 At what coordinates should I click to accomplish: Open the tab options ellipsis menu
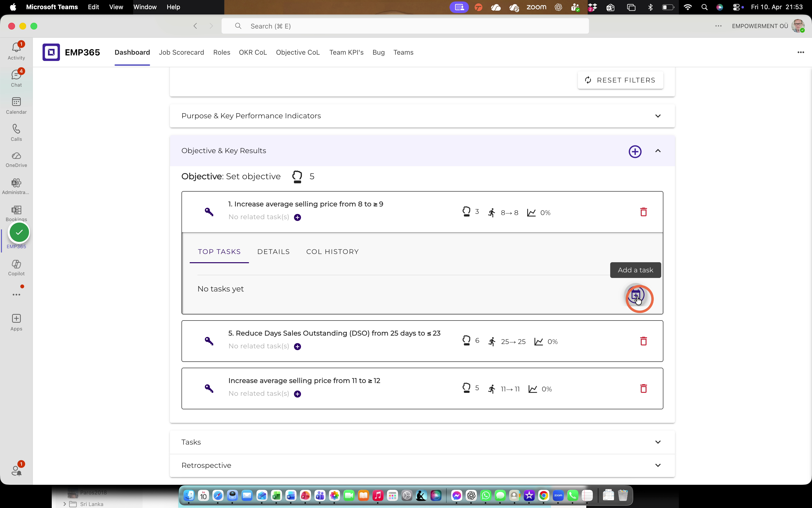[x=801, y=52]
